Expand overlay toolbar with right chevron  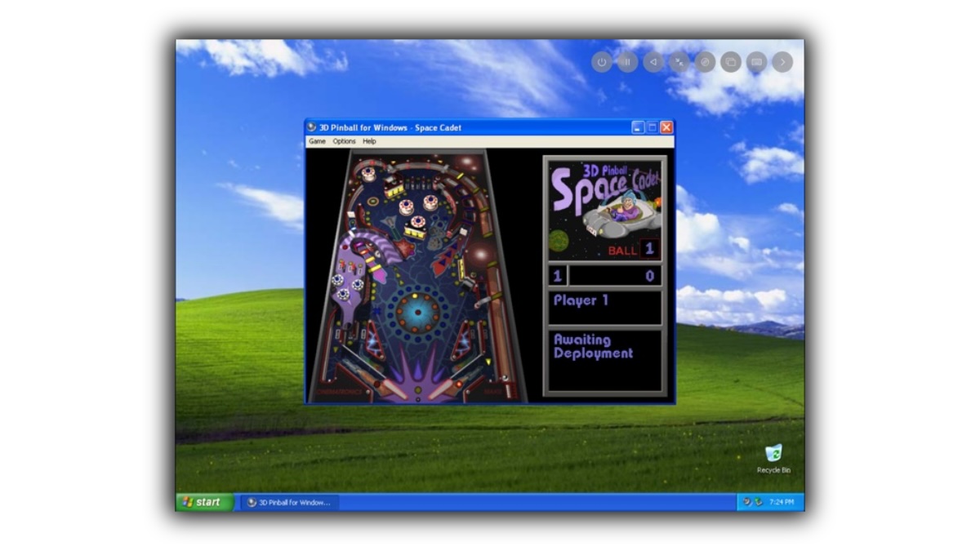point(782,62)
